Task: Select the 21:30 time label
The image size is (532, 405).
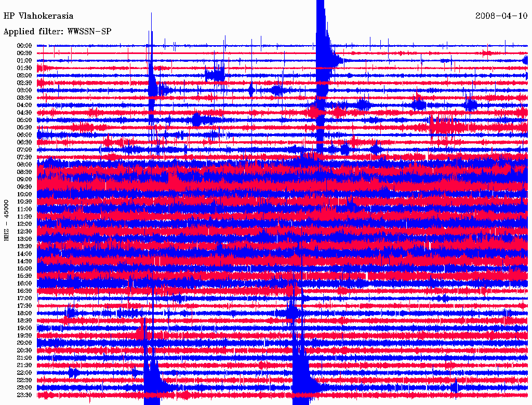Action: (24, 365)
